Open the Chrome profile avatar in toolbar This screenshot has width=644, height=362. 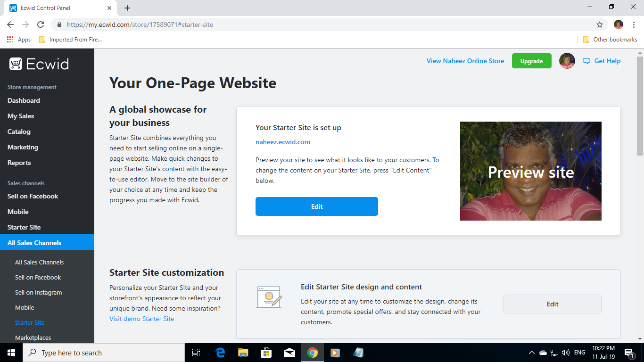pos(619,25)
